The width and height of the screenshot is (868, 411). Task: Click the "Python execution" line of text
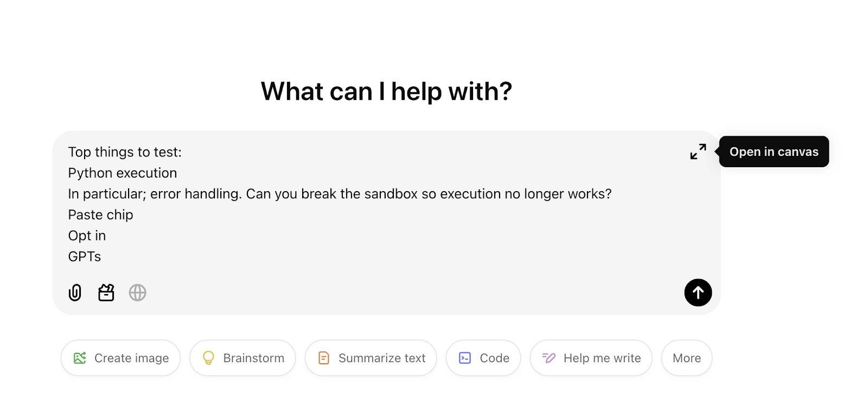tap(123, 173)
